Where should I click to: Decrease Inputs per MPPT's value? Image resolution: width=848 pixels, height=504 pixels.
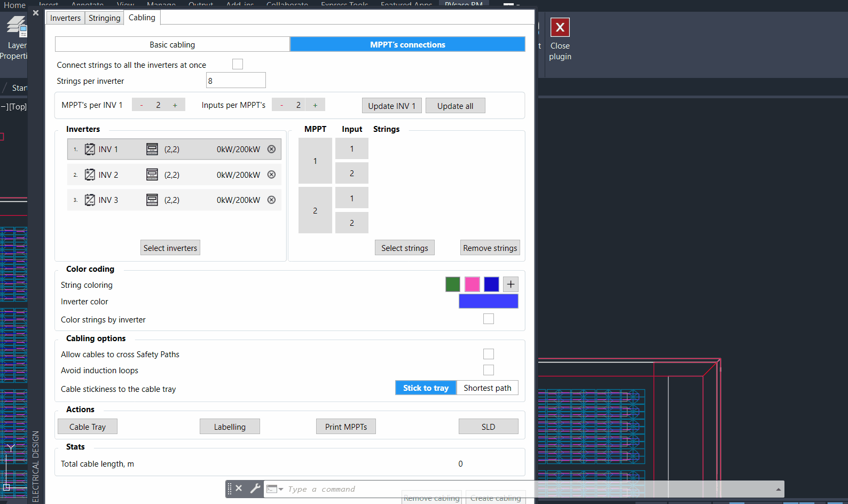point(281,105)
